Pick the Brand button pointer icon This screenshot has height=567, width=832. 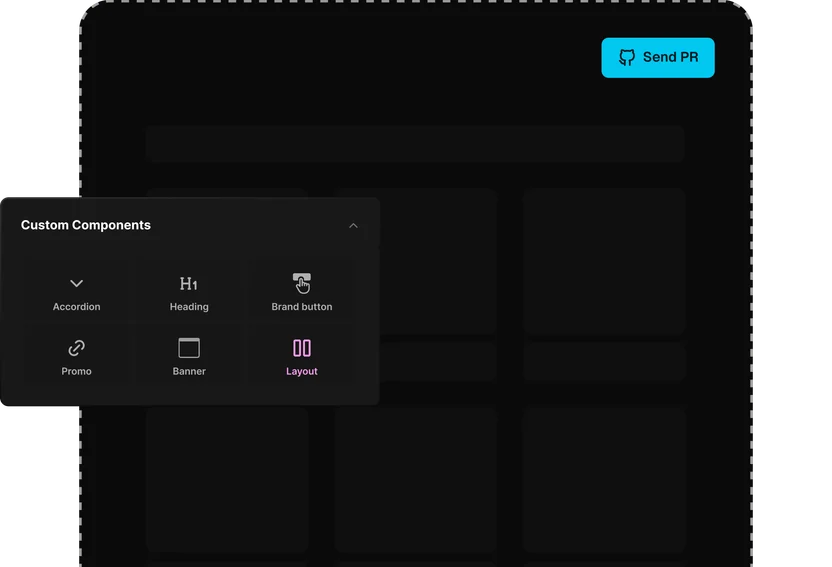pos(302,283)
